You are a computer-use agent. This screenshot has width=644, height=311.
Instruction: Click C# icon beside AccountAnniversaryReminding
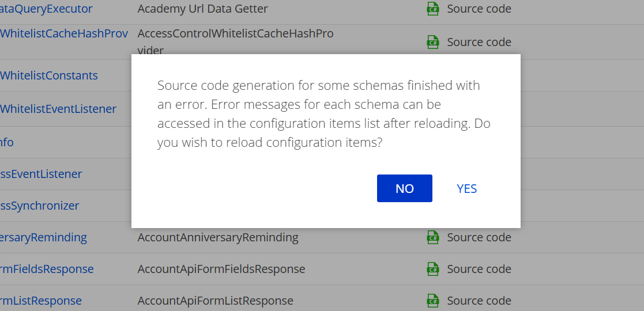[433, 237]
